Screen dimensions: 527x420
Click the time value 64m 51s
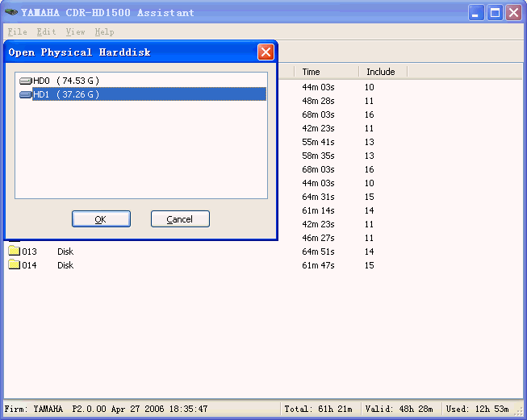[x=318, y=252]
